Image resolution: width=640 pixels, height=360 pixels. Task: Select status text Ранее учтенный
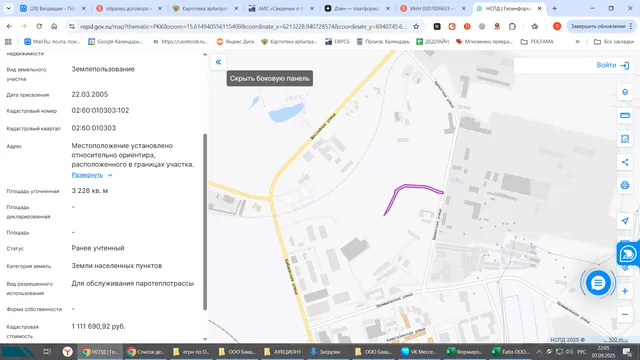point(98,248)
